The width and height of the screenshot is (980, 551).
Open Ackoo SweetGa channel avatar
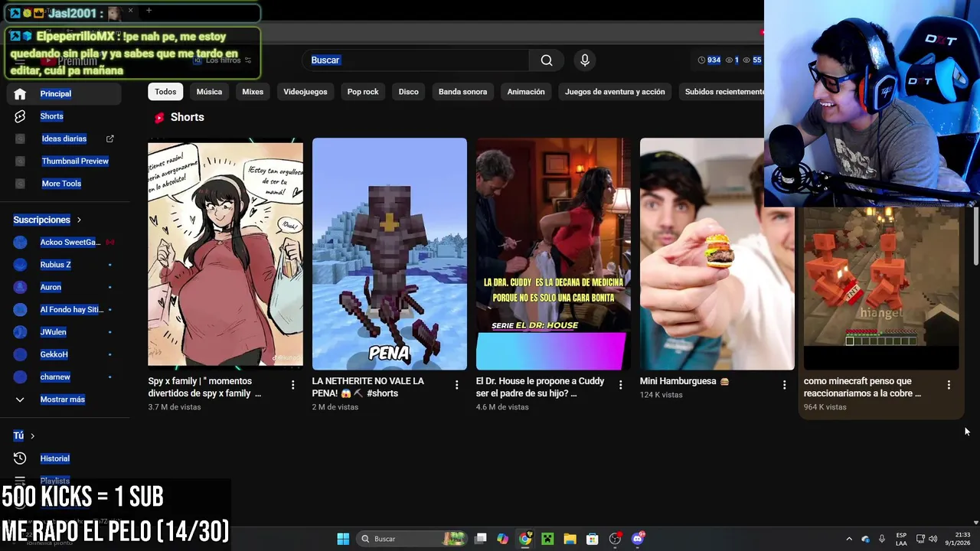pos(21,243)
